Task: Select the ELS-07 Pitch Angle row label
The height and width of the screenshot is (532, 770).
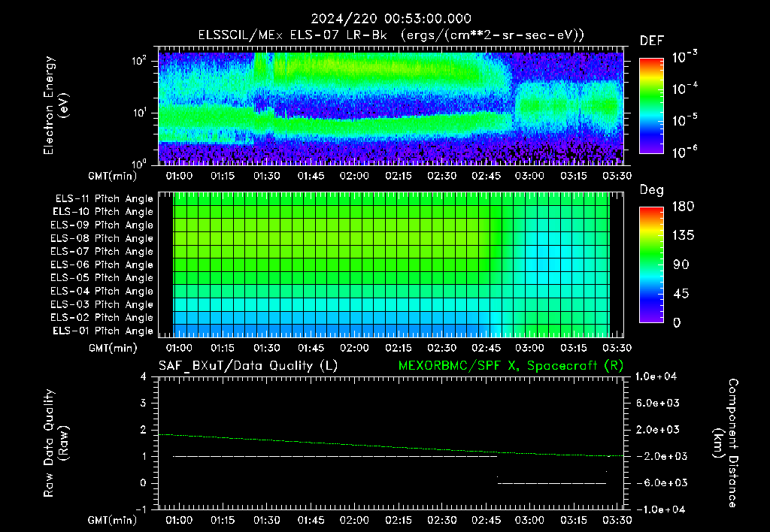Action: tap(102, 251)
